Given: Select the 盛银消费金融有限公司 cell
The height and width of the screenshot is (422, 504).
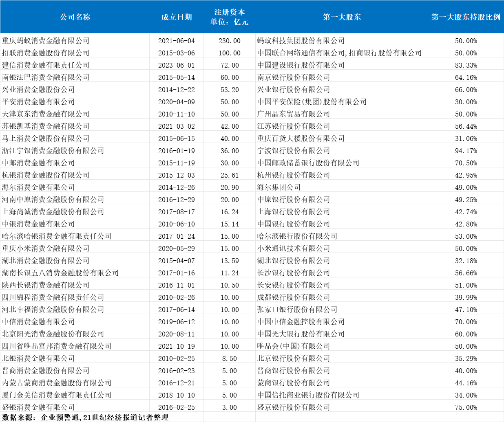Looking at the screenshot, I should click(x=38, y=407).
